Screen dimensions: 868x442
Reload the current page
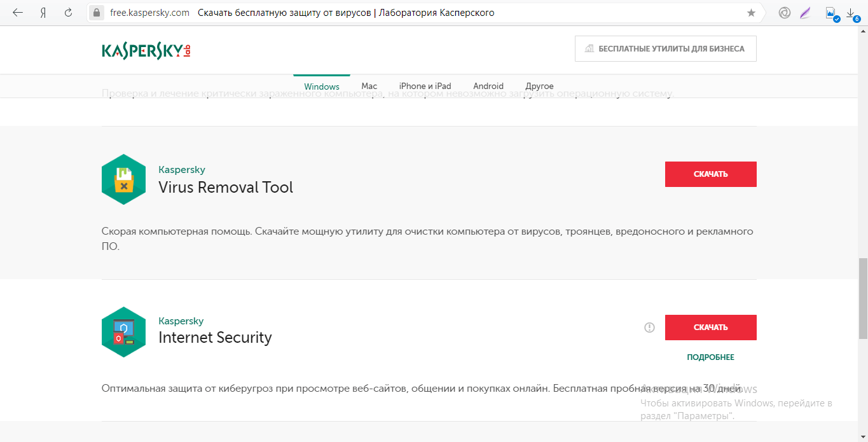tap(68, 13)
